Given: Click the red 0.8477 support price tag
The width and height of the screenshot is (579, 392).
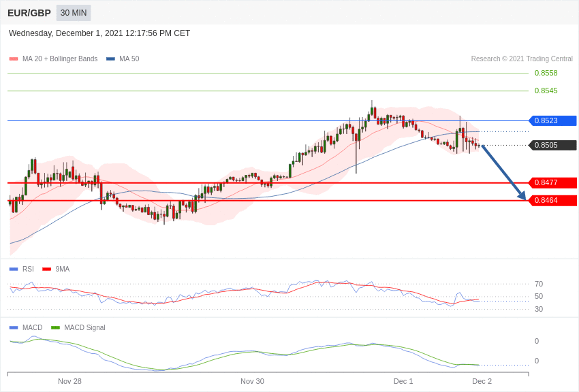Looking at the screenshot, I should click(553, 182).
